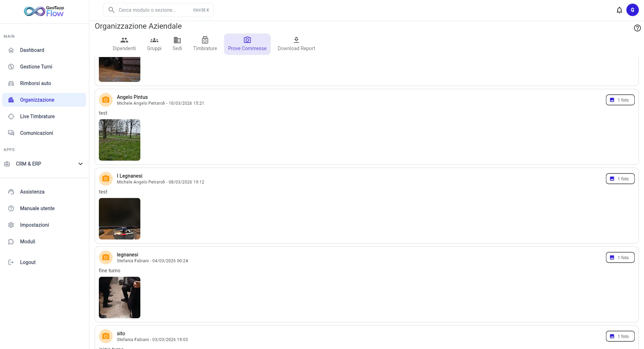Image resolution: width=644 pixels, height=349 pixels.
Task: Open Gestione Turni section
Action: (x=44, y=67)
